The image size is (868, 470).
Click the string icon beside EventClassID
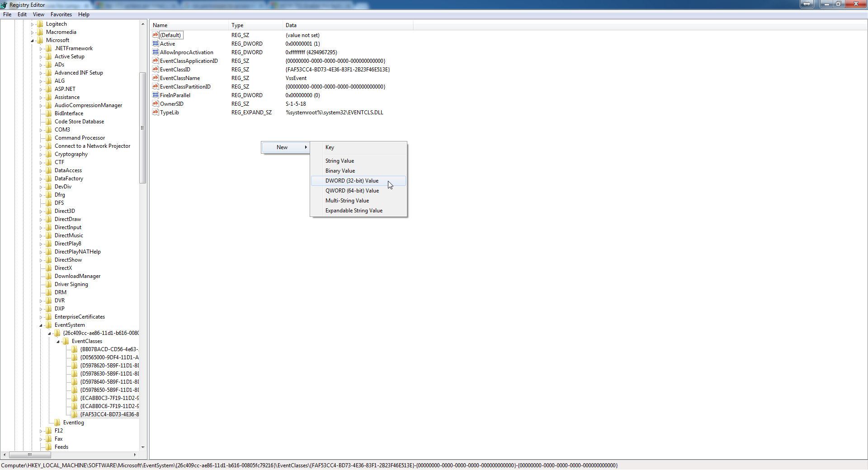[x=156, y=70]
